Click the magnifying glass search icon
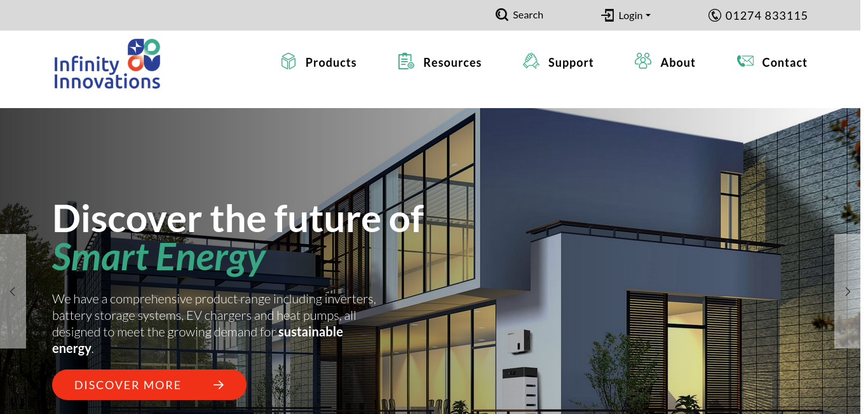 [502, 15]
